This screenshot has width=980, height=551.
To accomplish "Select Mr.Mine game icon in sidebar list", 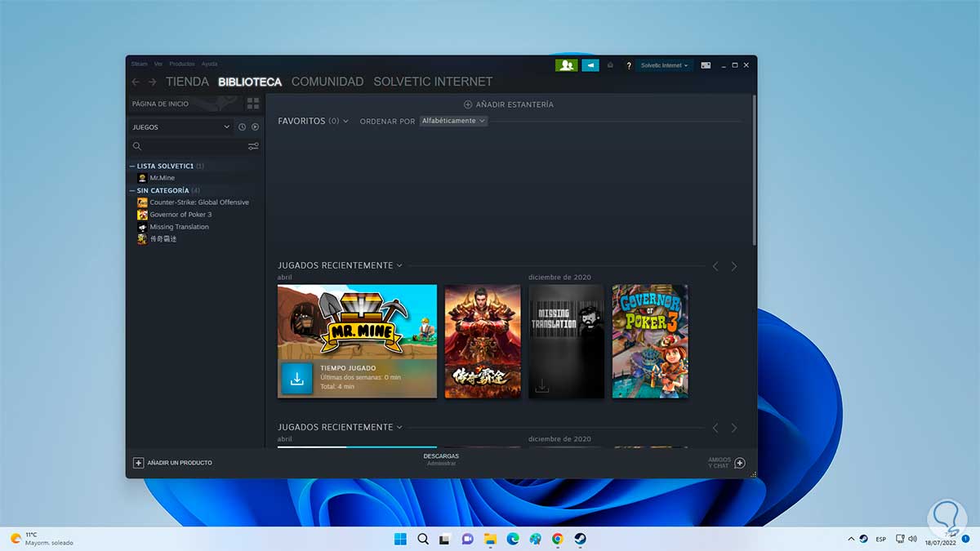I will point(142,178).
